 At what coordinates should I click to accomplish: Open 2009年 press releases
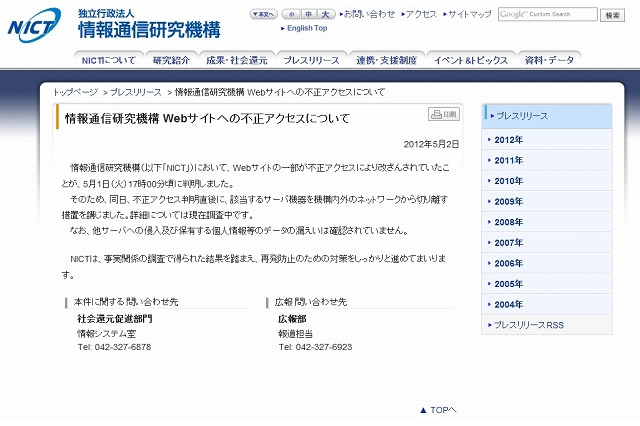547,202
